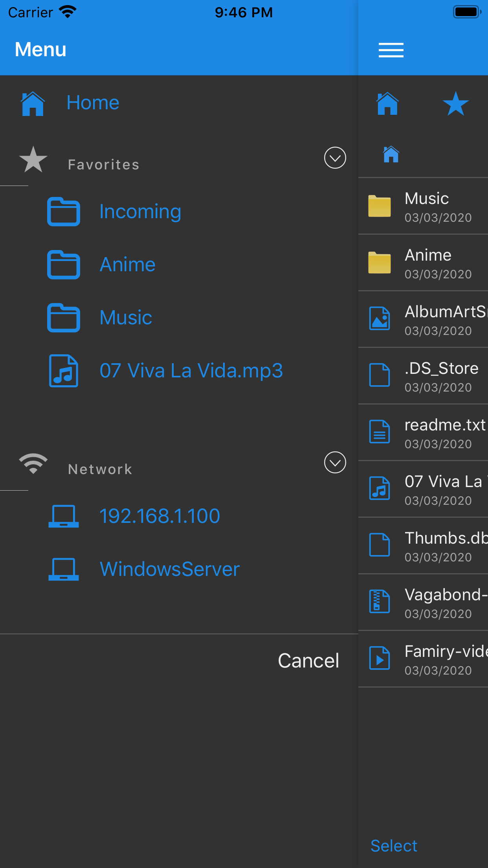Collapse the Favorites section chevron
The width and height of the screenshot is (488, 868).
[335, 158]
